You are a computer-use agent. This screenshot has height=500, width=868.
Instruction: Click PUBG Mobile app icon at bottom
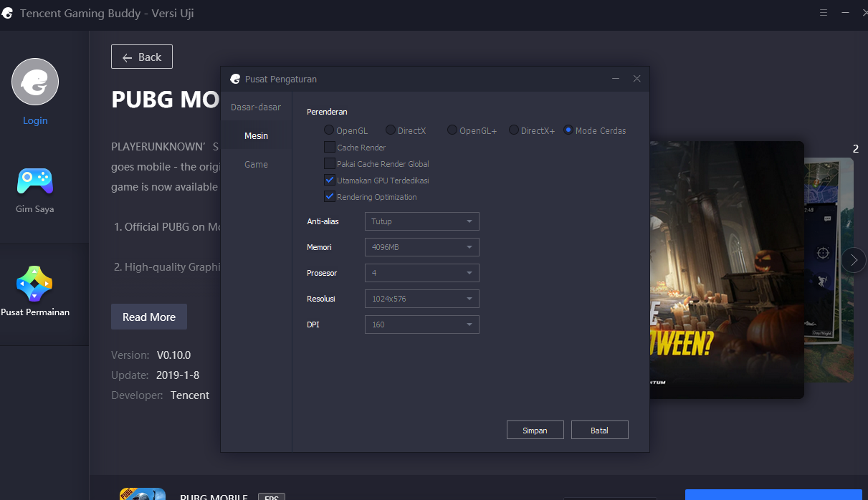pos(143,494)
